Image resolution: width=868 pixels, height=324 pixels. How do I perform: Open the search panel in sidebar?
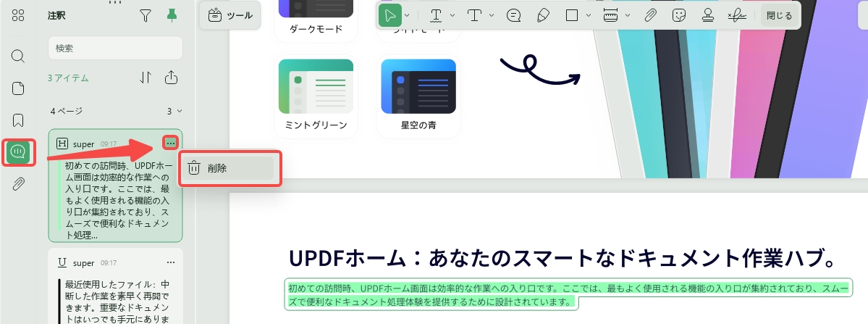pos(18,56)
